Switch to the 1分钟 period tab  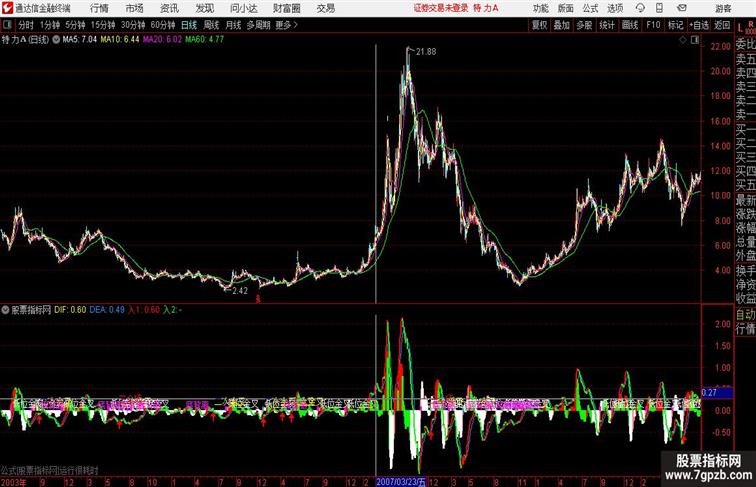[x=50, y=25]
